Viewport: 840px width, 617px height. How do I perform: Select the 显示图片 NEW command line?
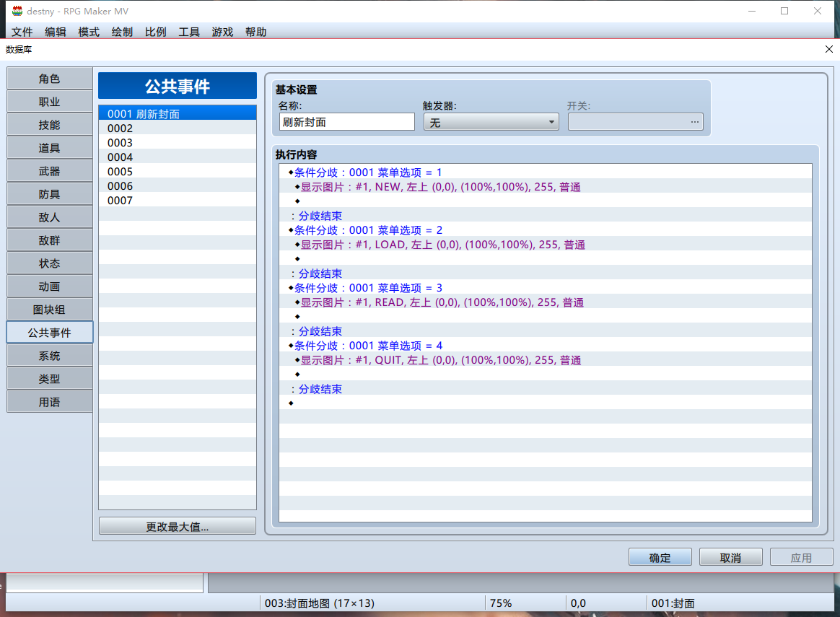[546, 187]
